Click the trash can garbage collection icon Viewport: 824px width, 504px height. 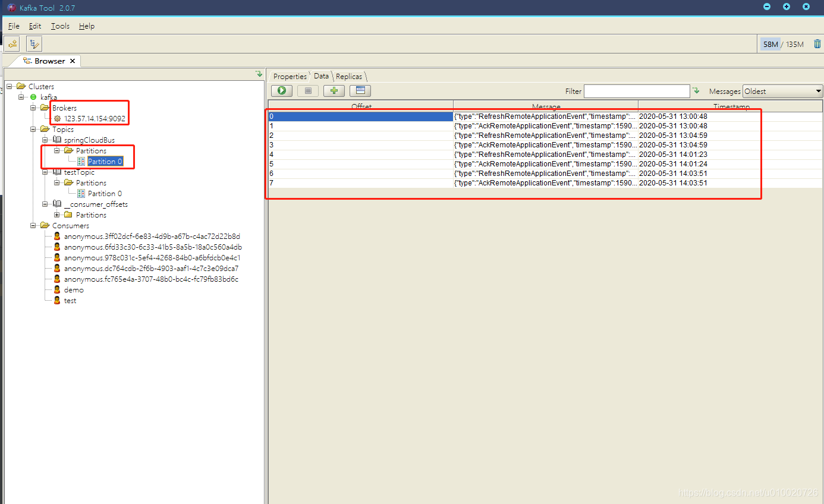click(x=817, y=44)
